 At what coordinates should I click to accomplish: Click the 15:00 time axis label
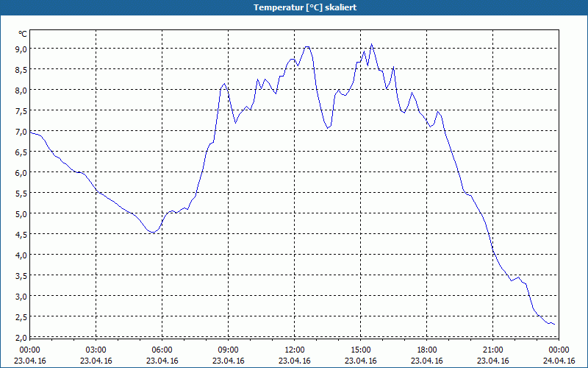tap(360, 350)
